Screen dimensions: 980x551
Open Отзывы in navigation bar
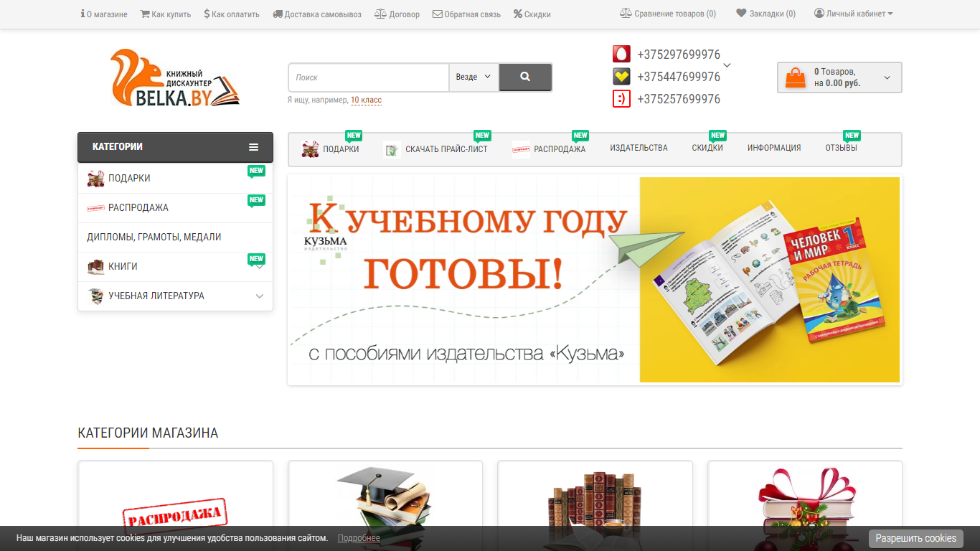841,148
